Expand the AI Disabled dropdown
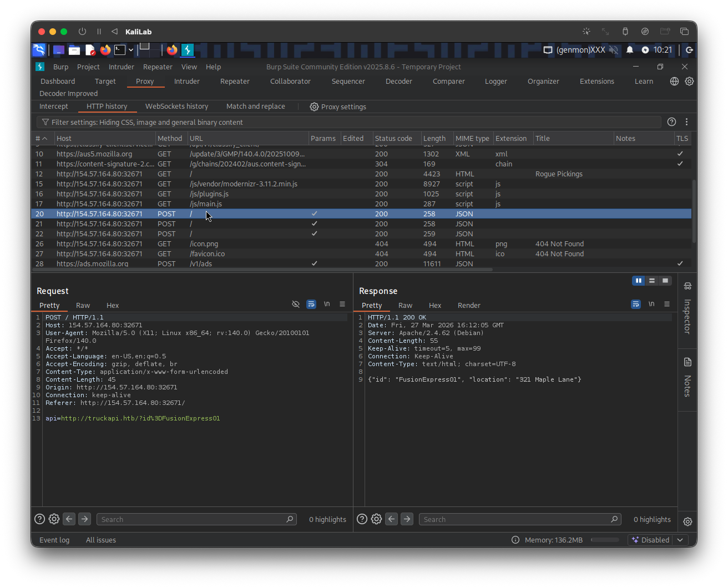Image resolution: width=728 pixels, height=588 pixels. point(680,540)
